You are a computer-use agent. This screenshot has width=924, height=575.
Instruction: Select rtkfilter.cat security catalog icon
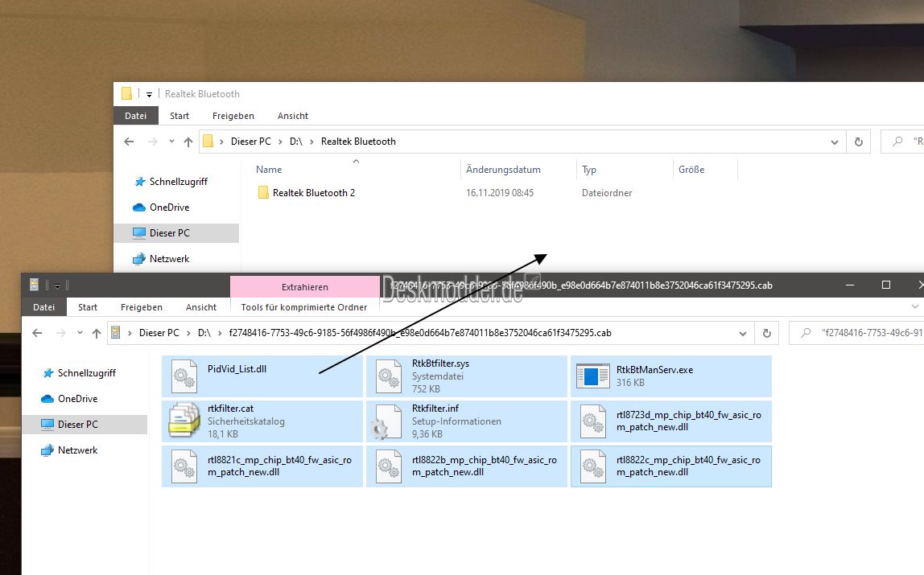coord(184,421)
